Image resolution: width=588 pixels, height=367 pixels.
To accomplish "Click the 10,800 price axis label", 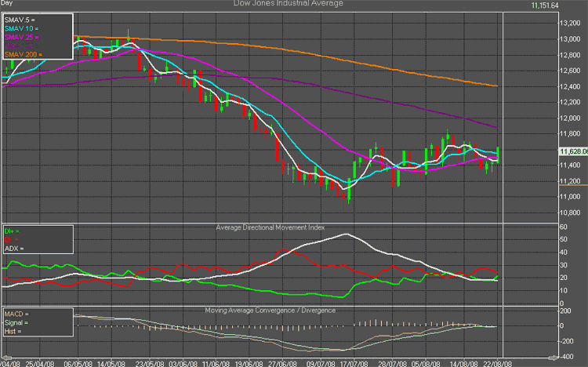I will [x=570, y=213].
